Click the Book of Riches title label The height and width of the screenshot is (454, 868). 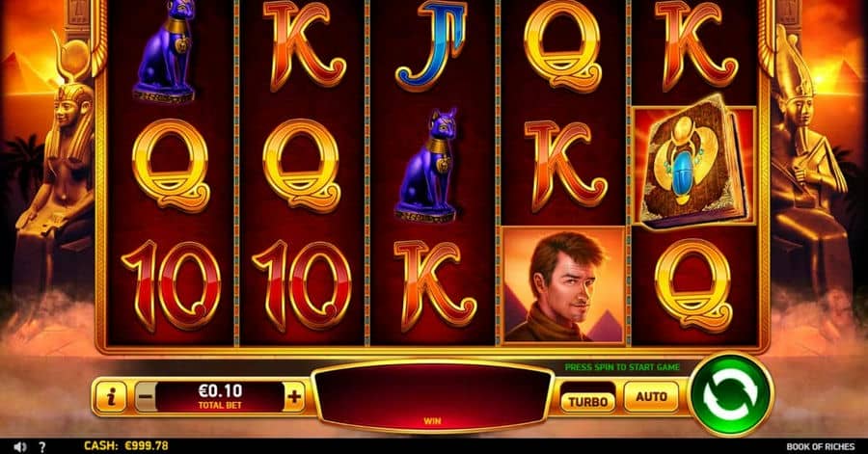[821, 447]
